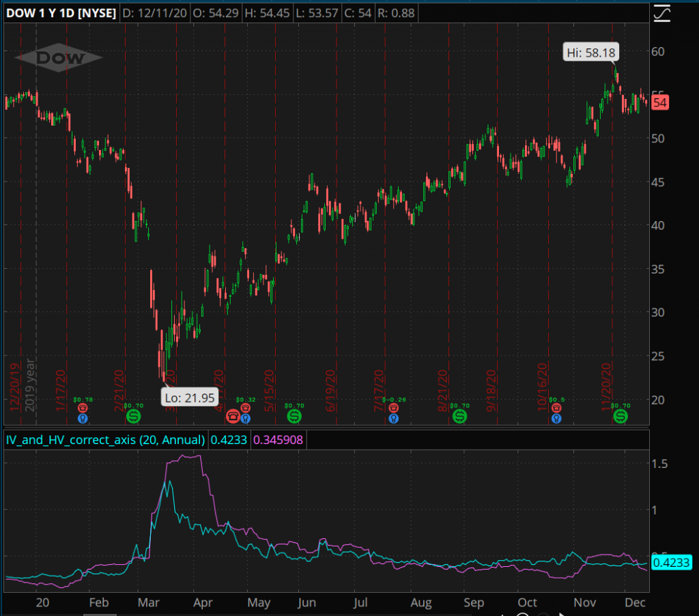Click the H: 54.45 high value

(267, 13)
